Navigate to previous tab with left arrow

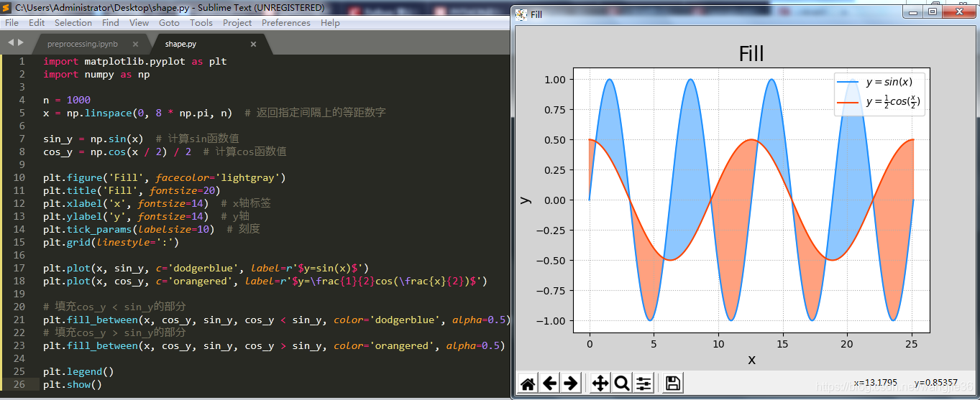11,43
